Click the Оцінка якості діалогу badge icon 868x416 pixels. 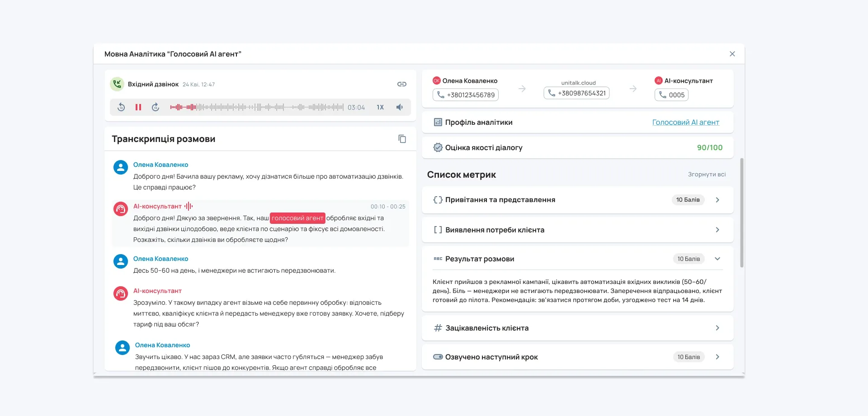[438, 147]
